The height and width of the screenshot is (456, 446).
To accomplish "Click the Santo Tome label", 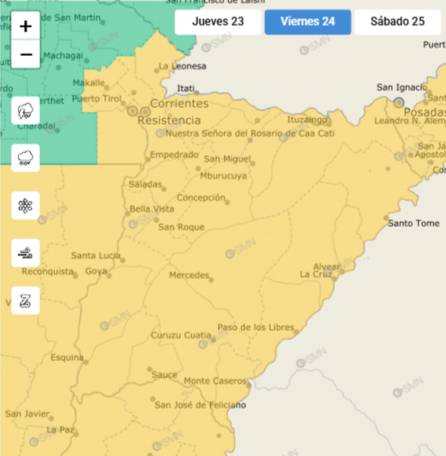I will 413,223.
